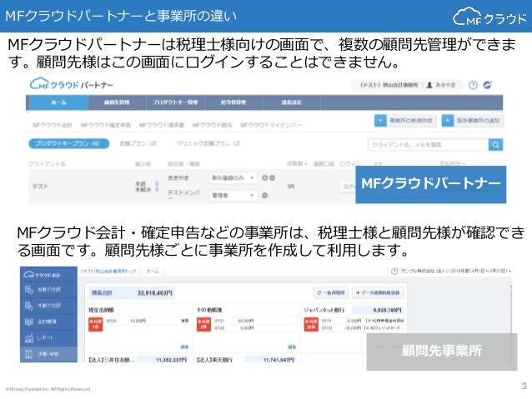Click the データ連携新規登録 button

pos(378,292)
